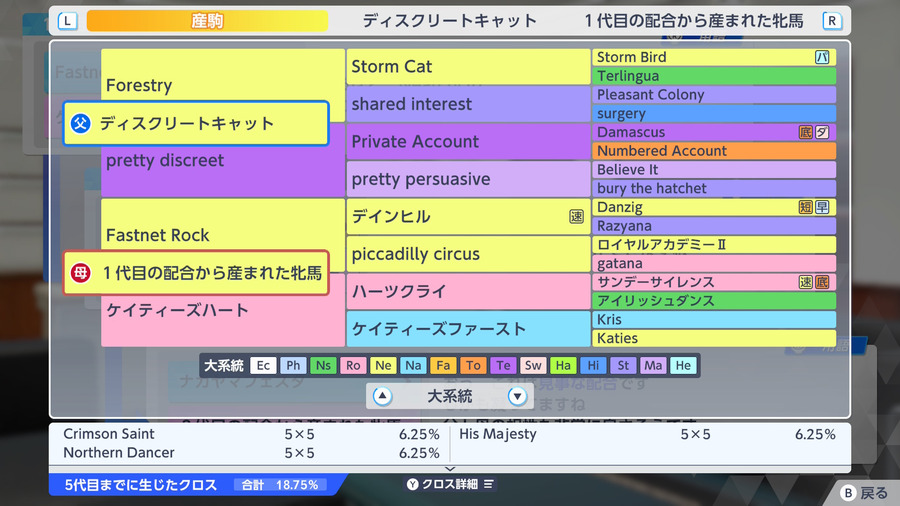Click the Fa lineage swatch
This screenshot has width=900, height=506.
click(443, 365)
